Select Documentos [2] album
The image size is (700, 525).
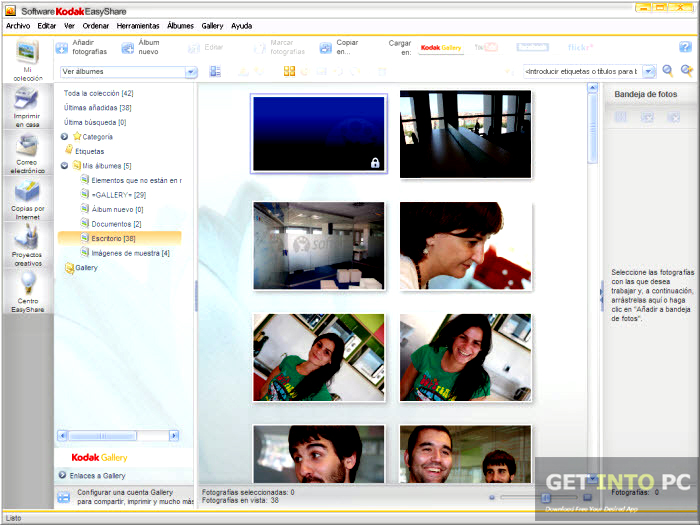point(116,224)
